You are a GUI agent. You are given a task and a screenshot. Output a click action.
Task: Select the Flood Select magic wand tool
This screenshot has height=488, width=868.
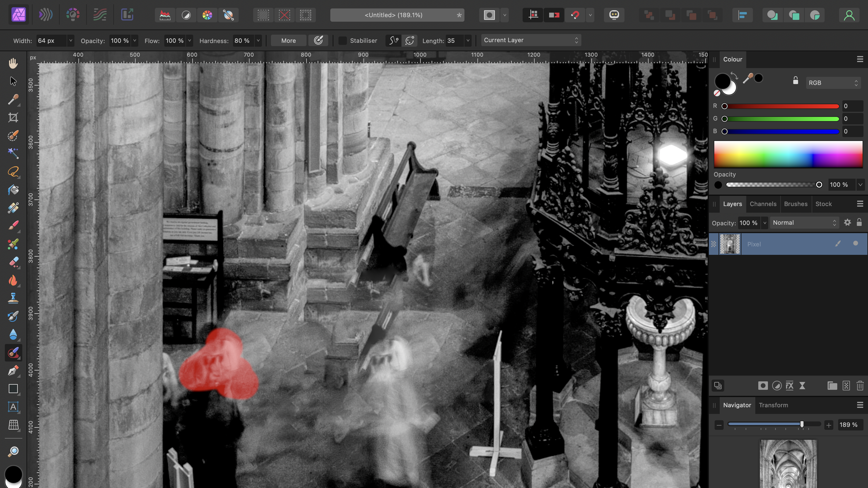pyautogui.click(x=13, y=154)
